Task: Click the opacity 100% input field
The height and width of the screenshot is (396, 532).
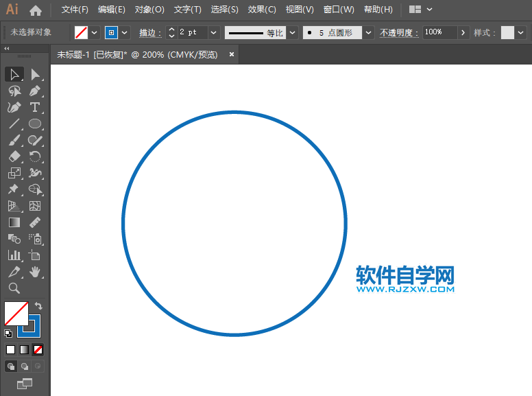Action: click(x=438, y=32)
